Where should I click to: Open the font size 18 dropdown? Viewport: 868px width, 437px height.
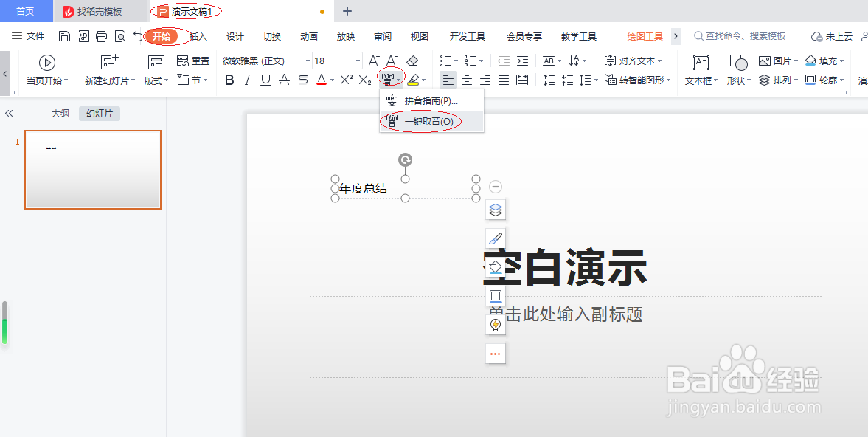pos(358,61)
